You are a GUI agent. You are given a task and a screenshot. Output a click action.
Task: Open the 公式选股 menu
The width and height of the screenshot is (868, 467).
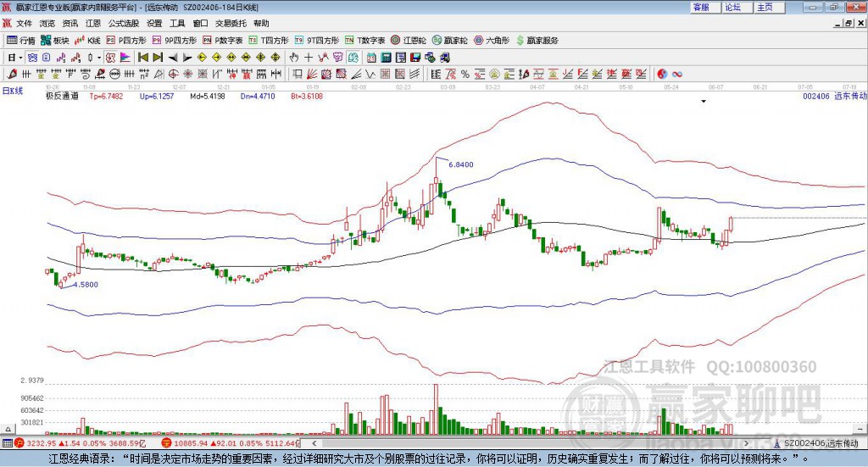coord(124,23)
